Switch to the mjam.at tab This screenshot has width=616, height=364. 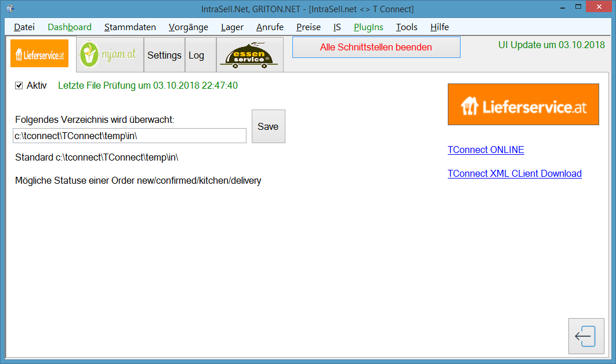(x=110, y=54)
